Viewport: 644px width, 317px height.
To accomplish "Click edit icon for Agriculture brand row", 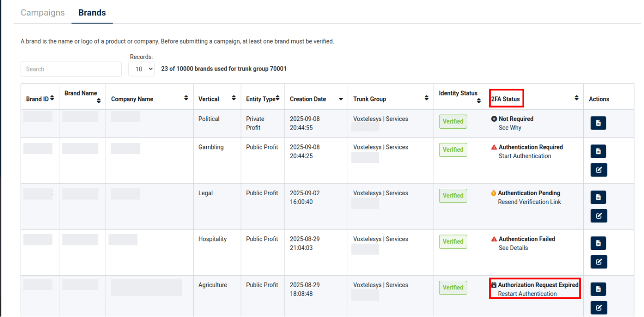I will [x=598, y=308].
